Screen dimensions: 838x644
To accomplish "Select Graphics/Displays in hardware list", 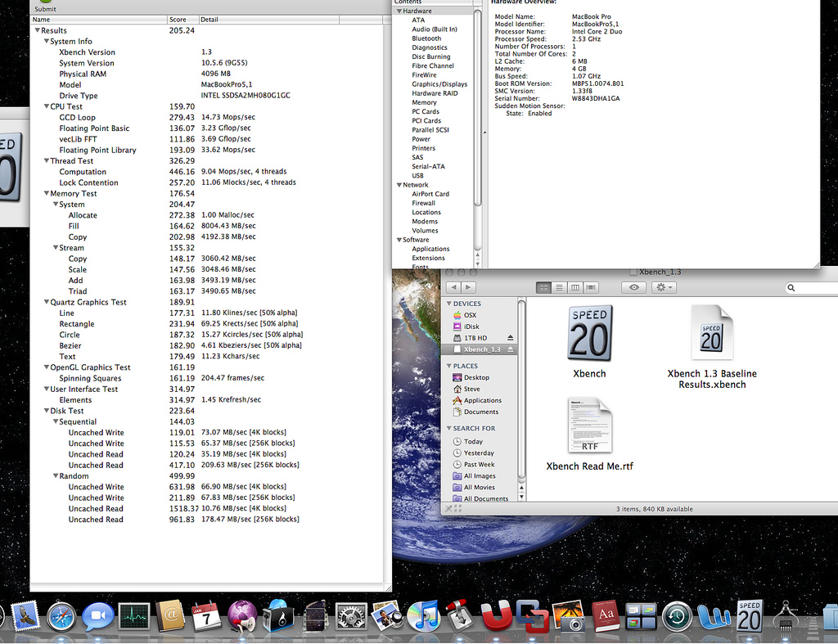I will coord(439,84).
